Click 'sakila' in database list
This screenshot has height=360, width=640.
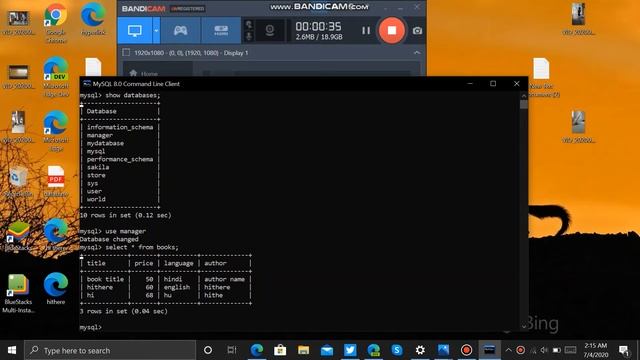point(98,167)
